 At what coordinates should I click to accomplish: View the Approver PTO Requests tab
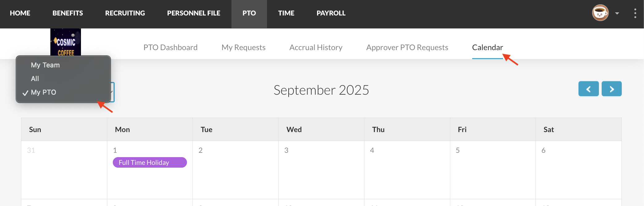tap(407, 47)
